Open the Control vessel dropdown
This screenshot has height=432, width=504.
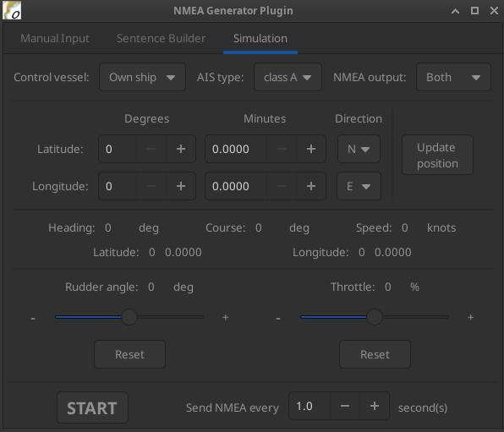(x=142, y=77)
